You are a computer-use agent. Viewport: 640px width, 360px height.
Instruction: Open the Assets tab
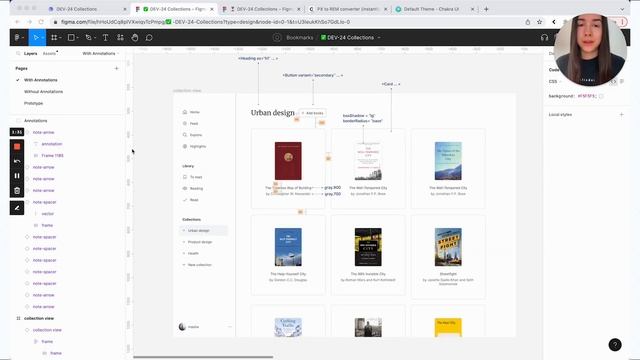pyautogui.click(x=49, y=53)
